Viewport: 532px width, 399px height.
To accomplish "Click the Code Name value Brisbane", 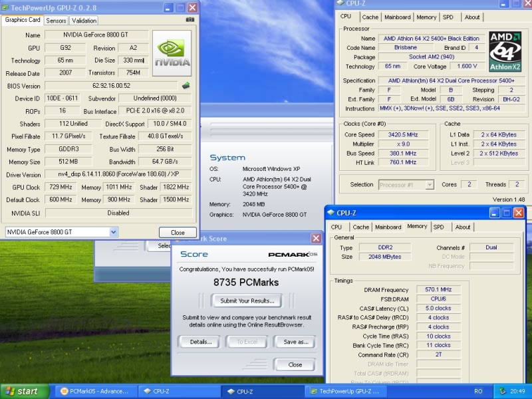I will tap(406, 47).
